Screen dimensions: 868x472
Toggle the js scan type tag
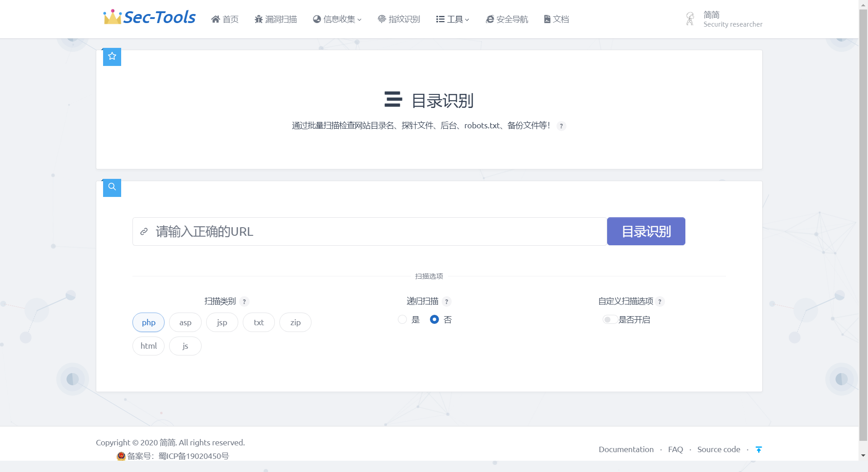coord(185,346)
